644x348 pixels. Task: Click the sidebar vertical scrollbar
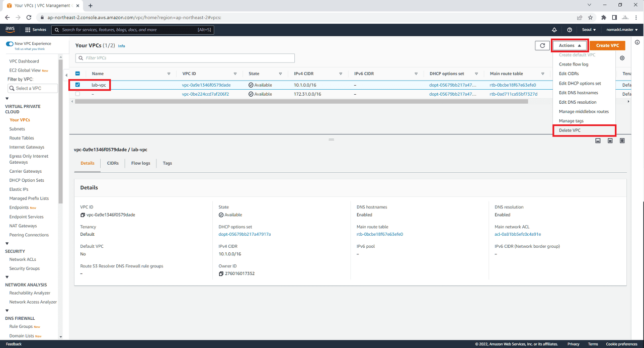(x=60, y=131)
